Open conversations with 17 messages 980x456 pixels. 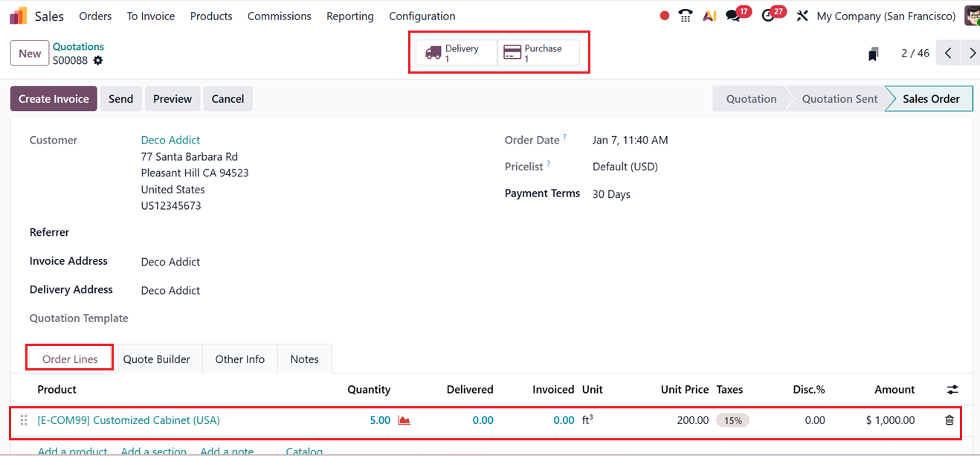[x=738, y=15]
